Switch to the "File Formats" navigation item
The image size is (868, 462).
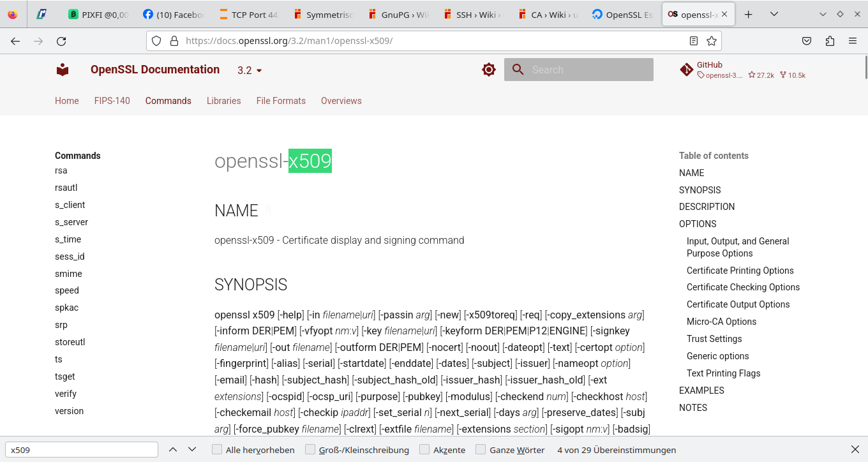281,101
